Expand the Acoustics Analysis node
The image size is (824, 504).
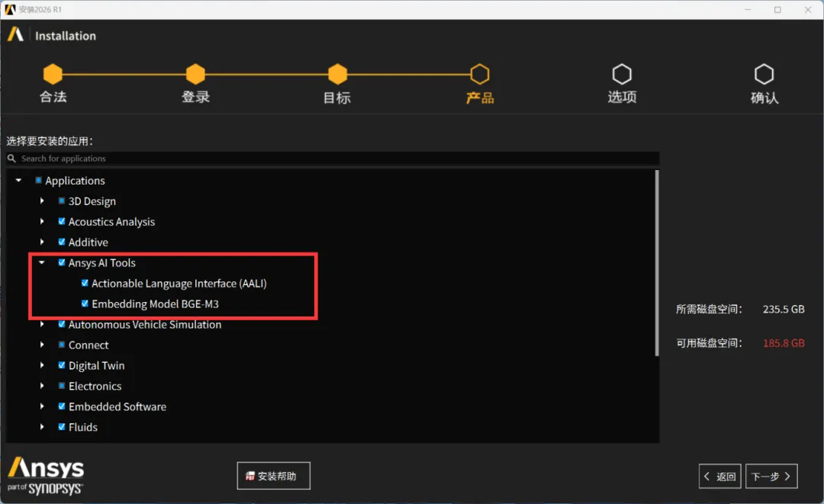tap(42, 221)
